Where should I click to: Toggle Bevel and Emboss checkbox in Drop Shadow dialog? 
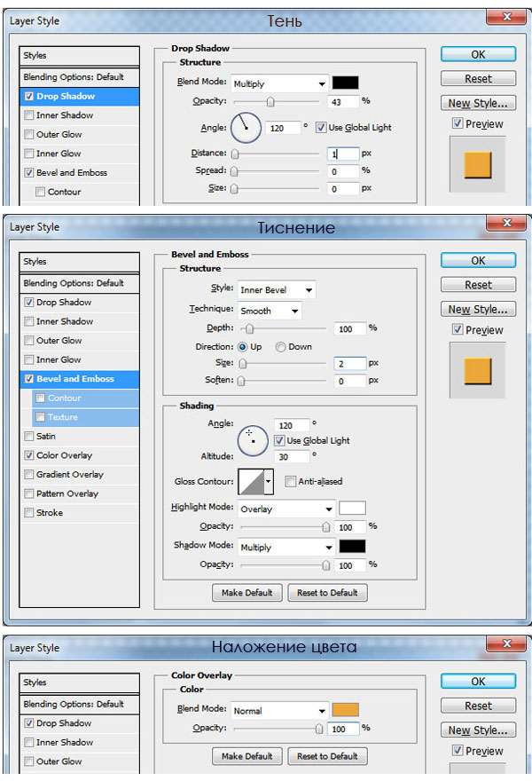pos(29,173)
